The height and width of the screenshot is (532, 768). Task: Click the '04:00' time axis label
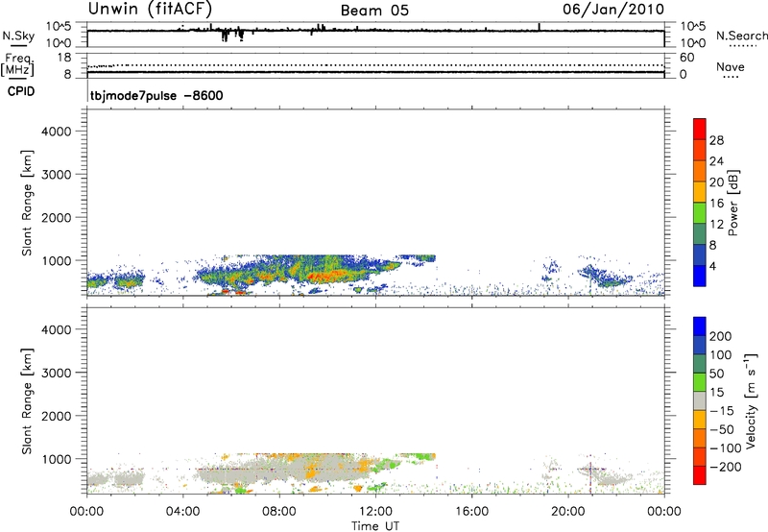point(183,512)
